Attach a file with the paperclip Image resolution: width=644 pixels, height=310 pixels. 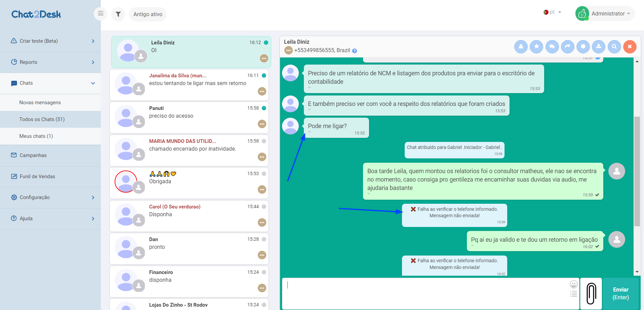tap(591, 293)
